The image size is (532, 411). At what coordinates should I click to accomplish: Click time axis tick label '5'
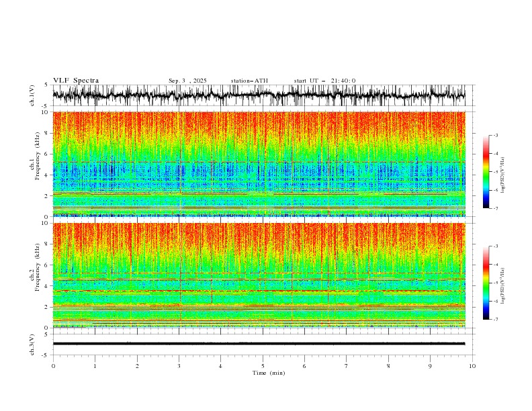click(263, 366)
